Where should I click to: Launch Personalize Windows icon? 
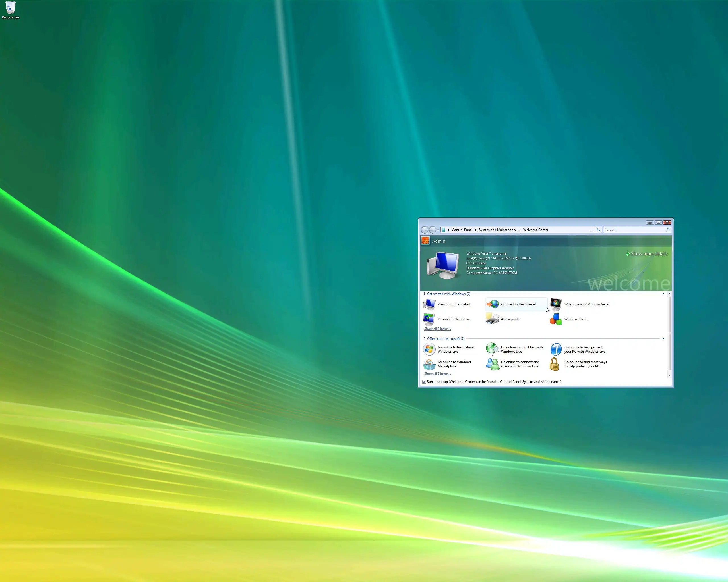tap(429, 319)
